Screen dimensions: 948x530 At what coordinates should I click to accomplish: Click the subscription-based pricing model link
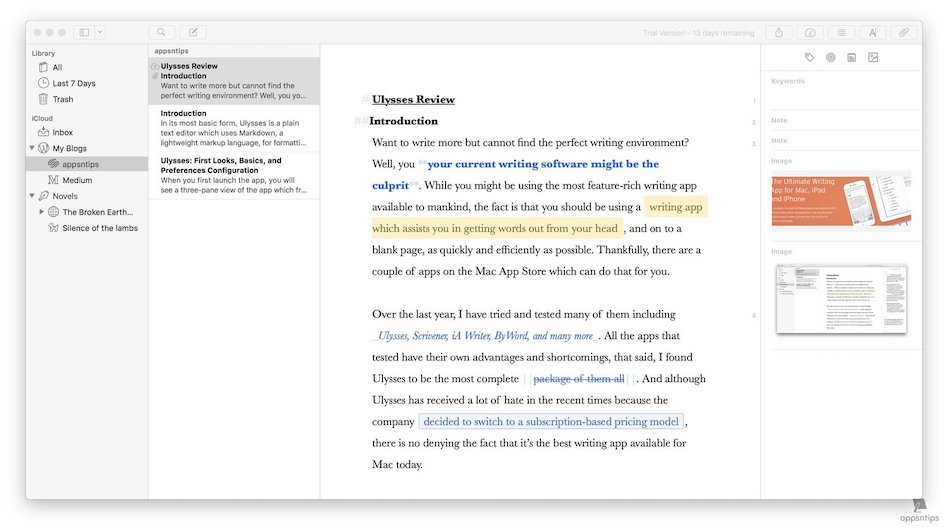click(x=552, y=421)
